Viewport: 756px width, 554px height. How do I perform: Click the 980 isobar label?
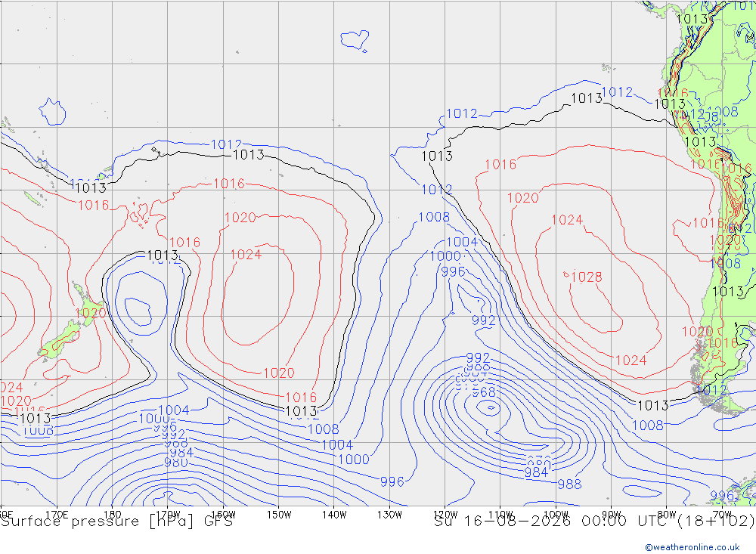pos(176,463)
